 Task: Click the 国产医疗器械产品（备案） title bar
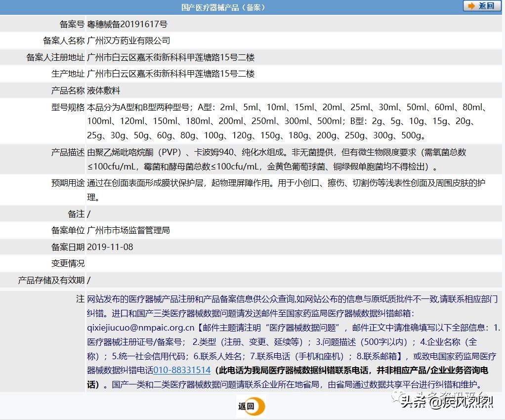tap(222, 7)
